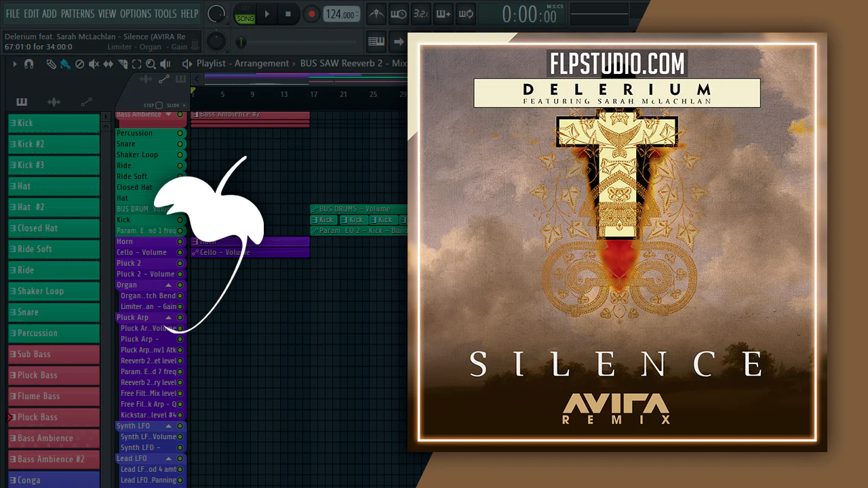The image size is (868, 488).
Task: Select the Kick #2 pattern in picker
Action: [54, 144]
